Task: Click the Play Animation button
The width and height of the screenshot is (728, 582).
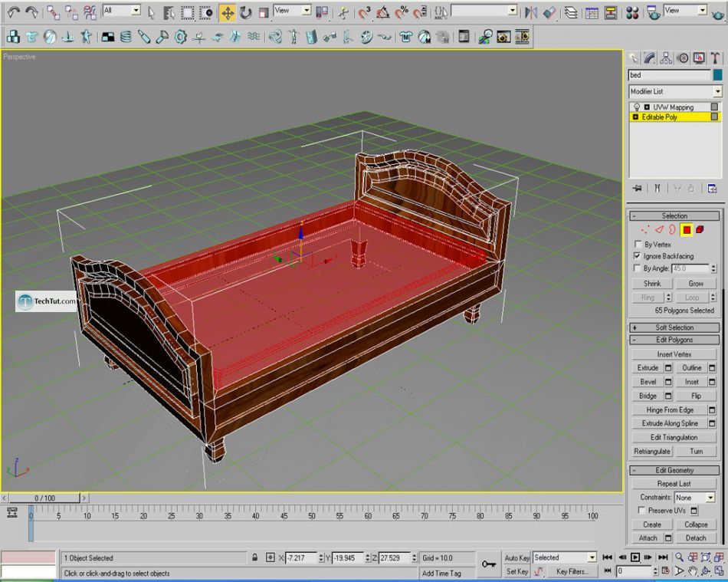Action: click(x=635, y=557)
